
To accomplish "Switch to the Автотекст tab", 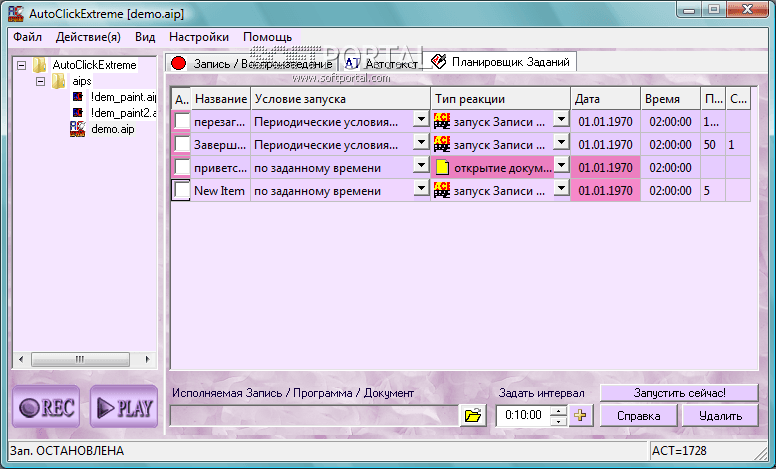I will [x=381, y=63].
